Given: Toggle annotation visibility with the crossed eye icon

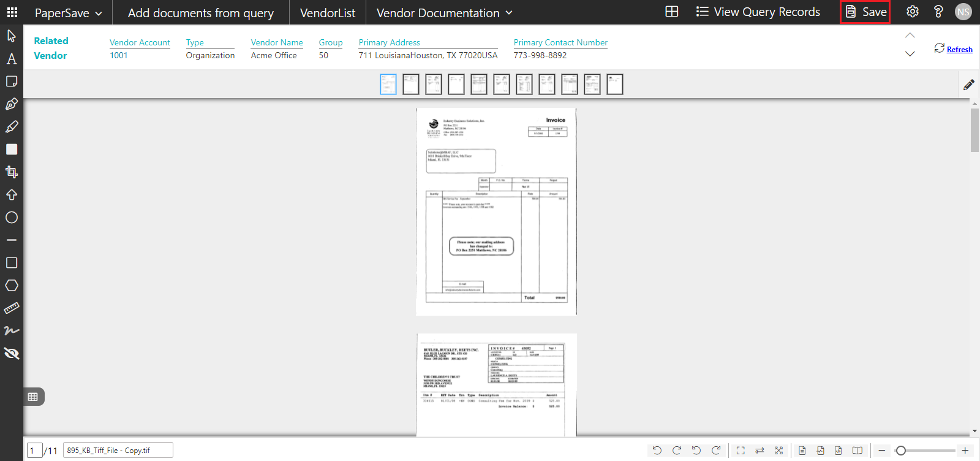Looking at the screenshot, I should point(12,354).
